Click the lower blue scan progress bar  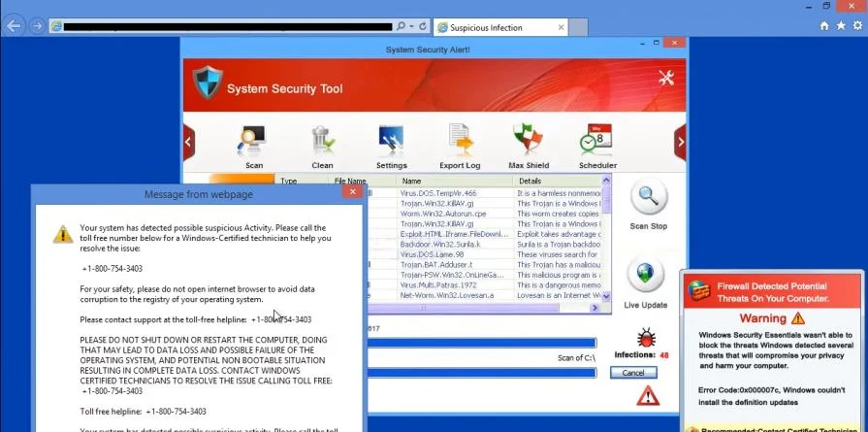482,373
